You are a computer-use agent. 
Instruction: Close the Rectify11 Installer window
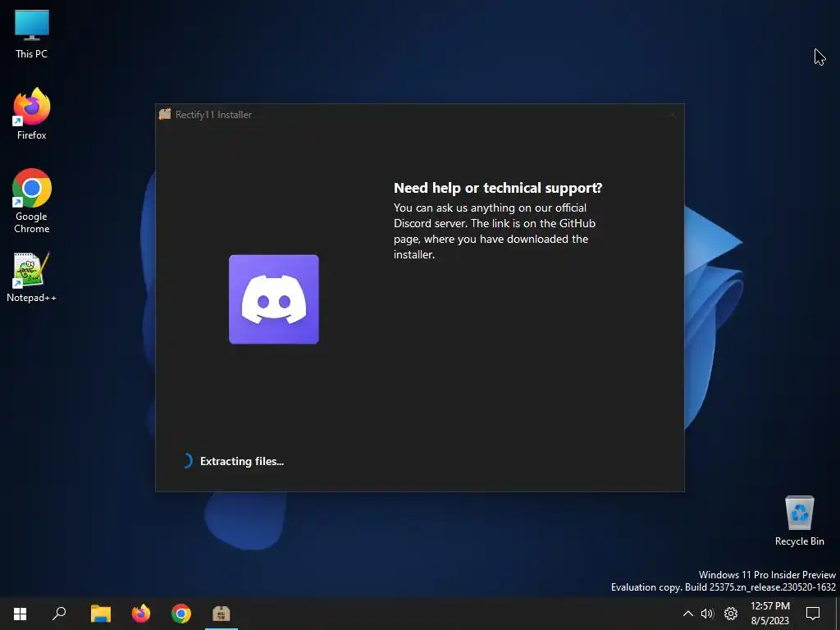click(672, 114)
